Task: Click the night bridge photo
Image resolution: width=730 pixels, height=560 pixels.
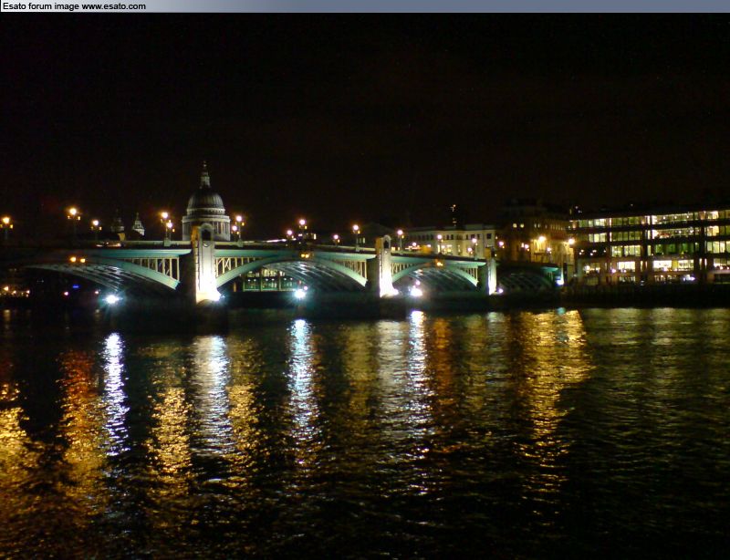Action: click(365, 286)
